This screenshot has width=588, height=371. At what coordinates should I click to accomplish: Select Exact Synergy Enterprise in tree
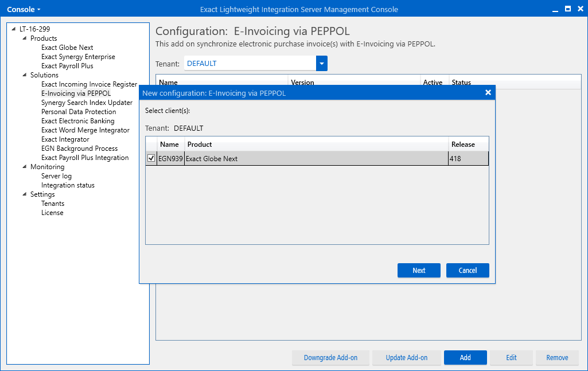click(x=78, y=57)
